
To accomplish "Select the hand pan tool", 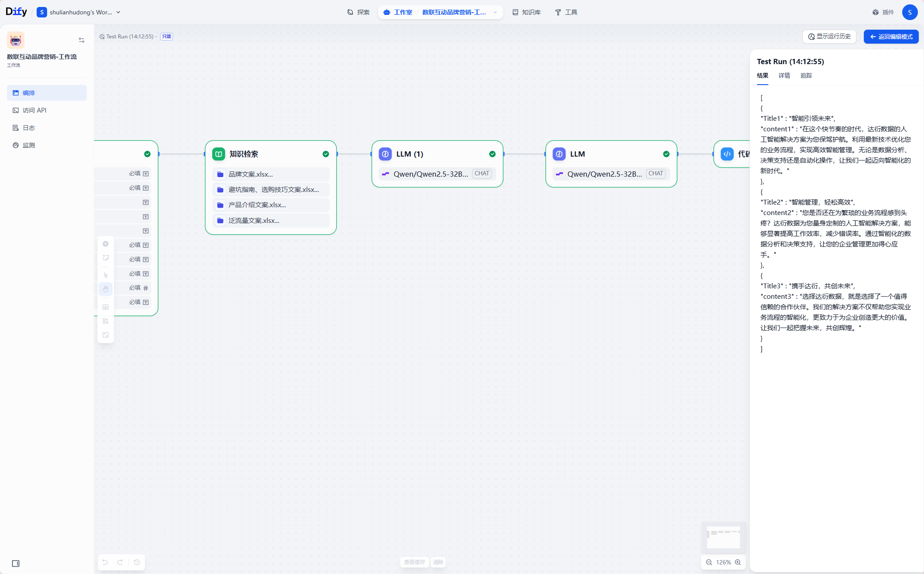I will (x=106, y=289).
